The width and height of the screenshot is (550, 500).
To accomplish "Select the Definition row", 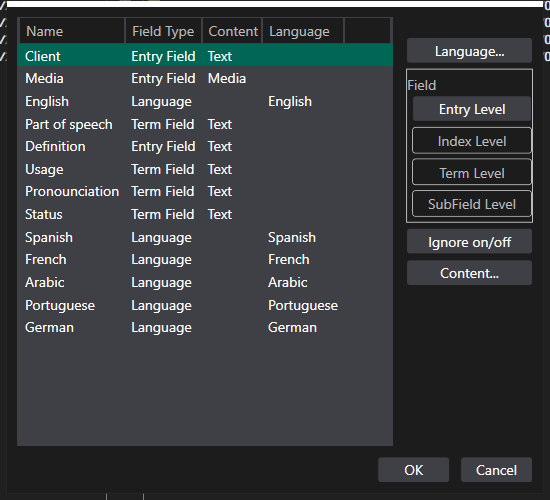I will tap(205, 147).
